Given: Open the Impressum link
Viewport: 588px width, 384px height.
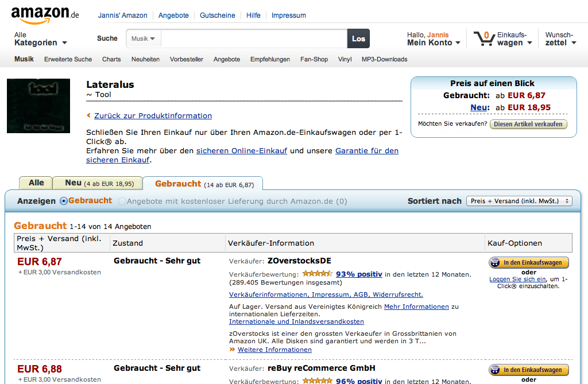Looking at the screenshot, I should [289, 15].
